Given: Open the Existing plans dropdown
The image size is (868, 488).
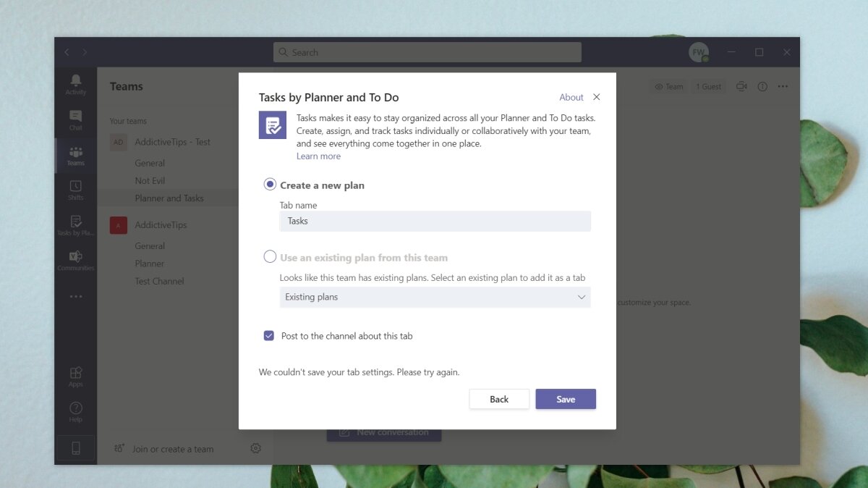Looking at the screenshot, I should (434, 297).
